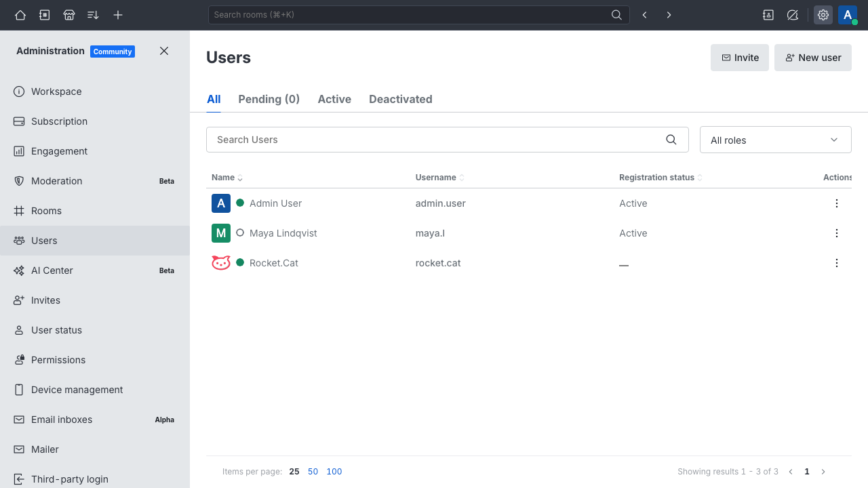Navigate forward with right arrow

coord(669,15)
